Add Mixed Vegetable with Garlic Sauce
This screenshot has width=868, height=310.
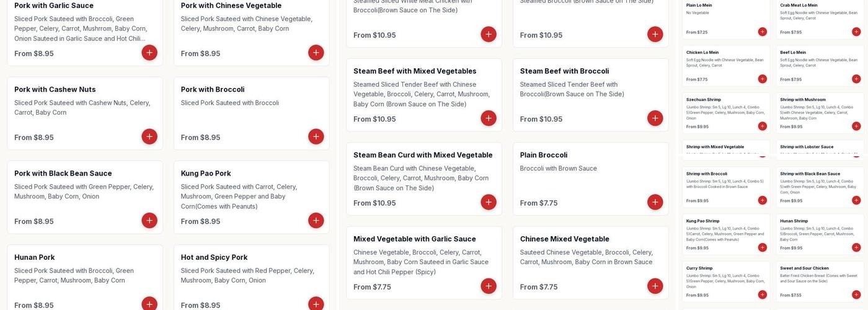[x=489, y=286]
